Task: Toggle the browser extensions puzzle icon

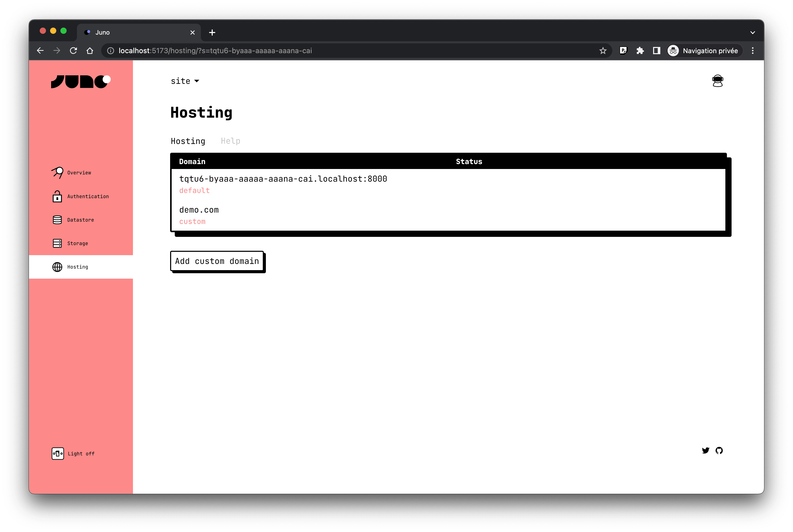Action: (640, 51)
